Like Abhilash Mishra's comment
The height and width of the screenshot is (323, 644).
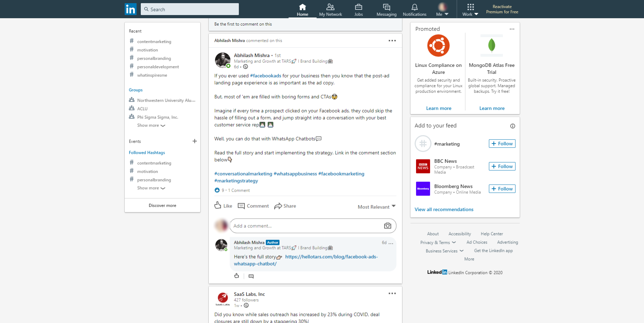237,276
